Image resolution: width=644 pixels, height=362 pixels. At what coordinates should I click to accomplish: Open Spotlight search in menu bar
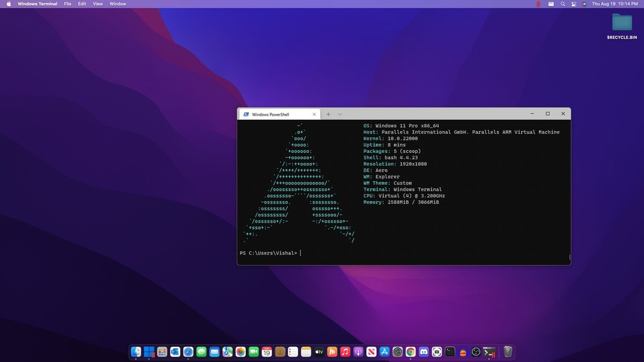click(x=563, y=4)
